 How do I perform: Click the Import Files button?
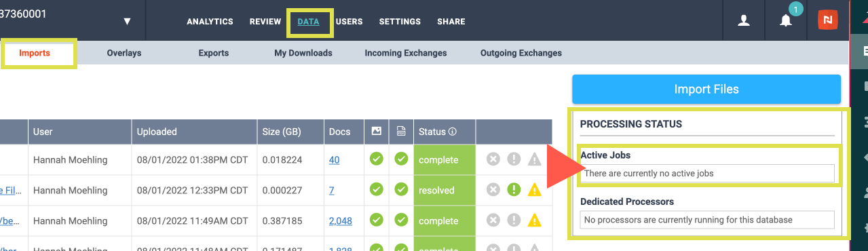pyautogui.click(x=706, y=89)
